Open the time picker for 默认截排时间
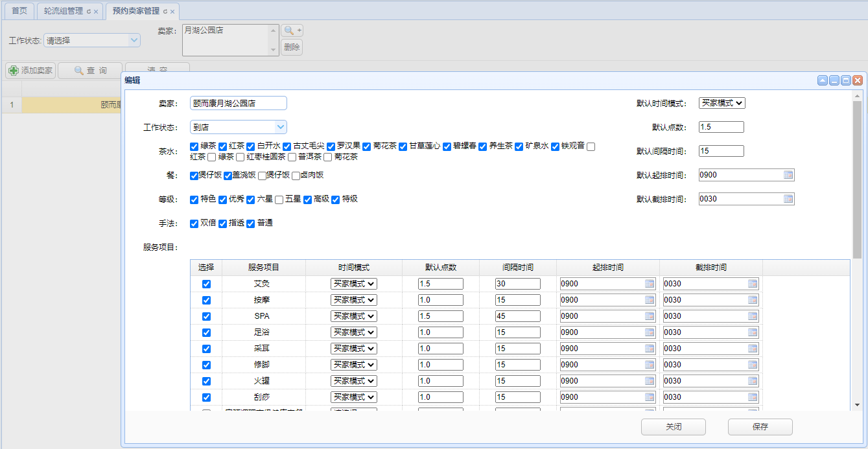868x449 pixels. pyautogui.click(x=788, y=199)
